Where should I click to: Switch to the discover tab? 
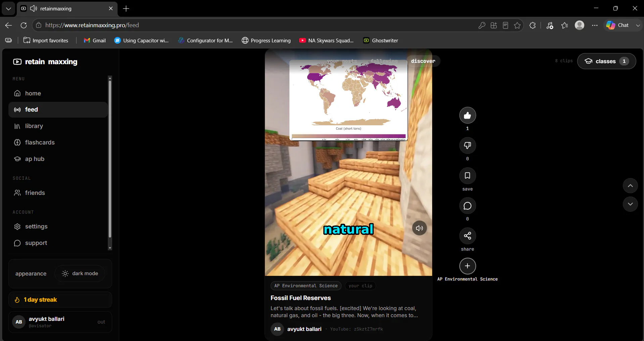(423, 61)
